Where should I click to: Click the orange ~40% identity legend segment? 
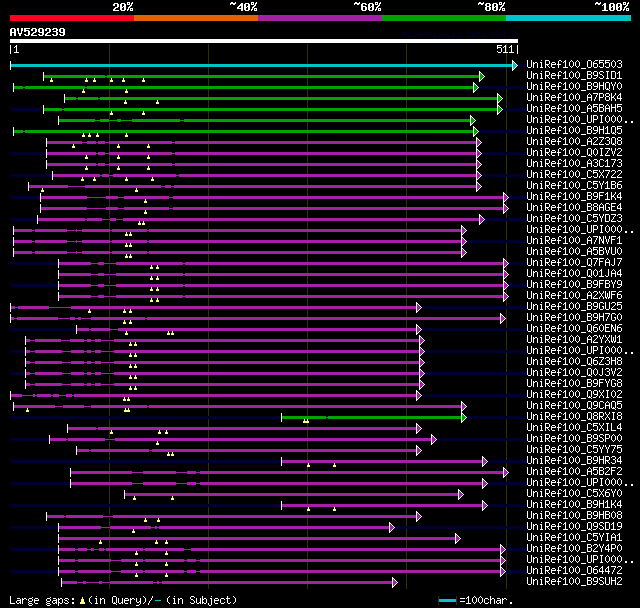[x=196, y=18]
